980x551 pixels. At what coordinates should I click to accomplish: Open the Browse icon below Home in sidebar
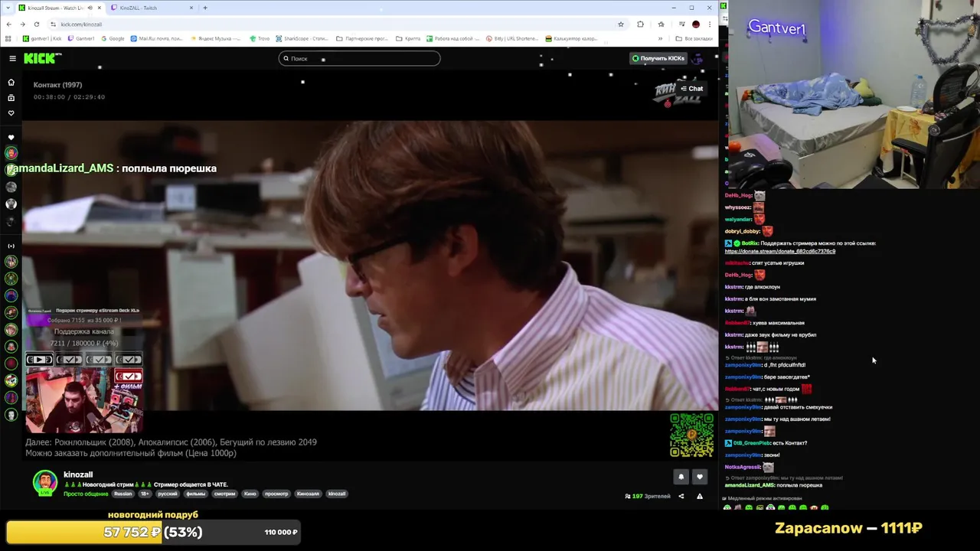pyautogui.click(x=11, y=97)
